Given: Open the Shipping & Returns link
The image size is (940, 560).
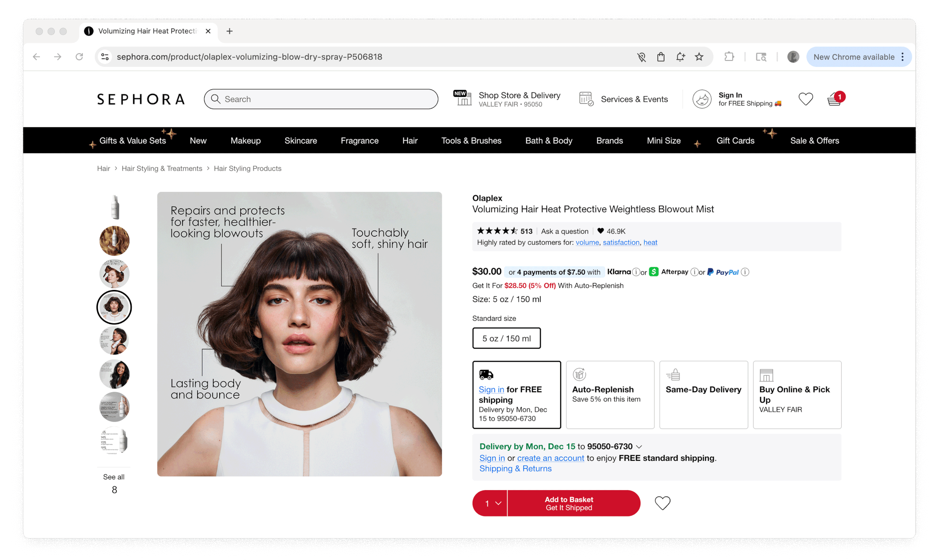Looking at the screenshot, I should (x=515, y=469).
